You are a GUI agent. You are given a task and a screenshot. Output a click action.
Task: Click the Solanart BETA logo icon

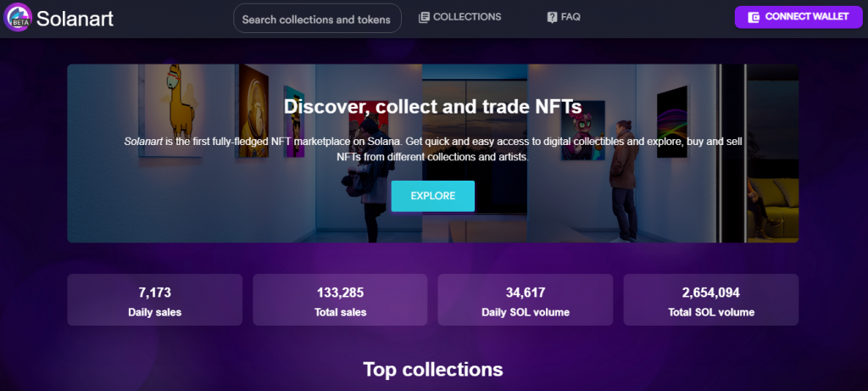pos(18,18)
